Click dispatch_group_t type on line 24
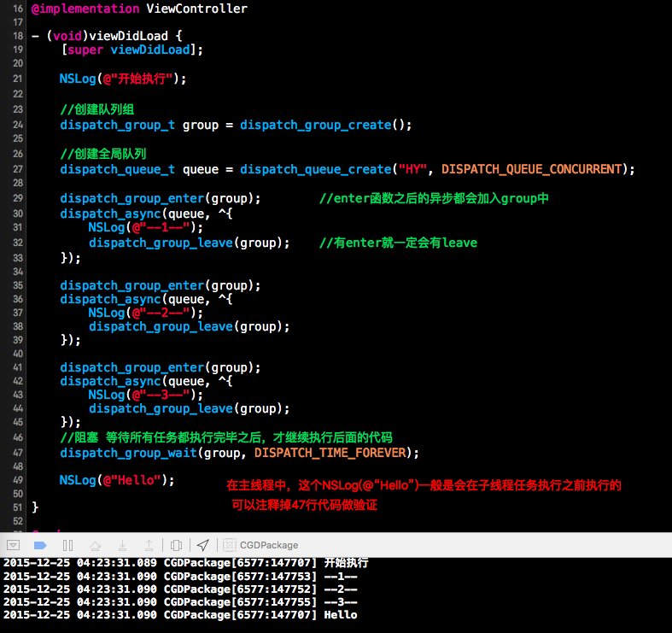 click(x=118, y=125)
